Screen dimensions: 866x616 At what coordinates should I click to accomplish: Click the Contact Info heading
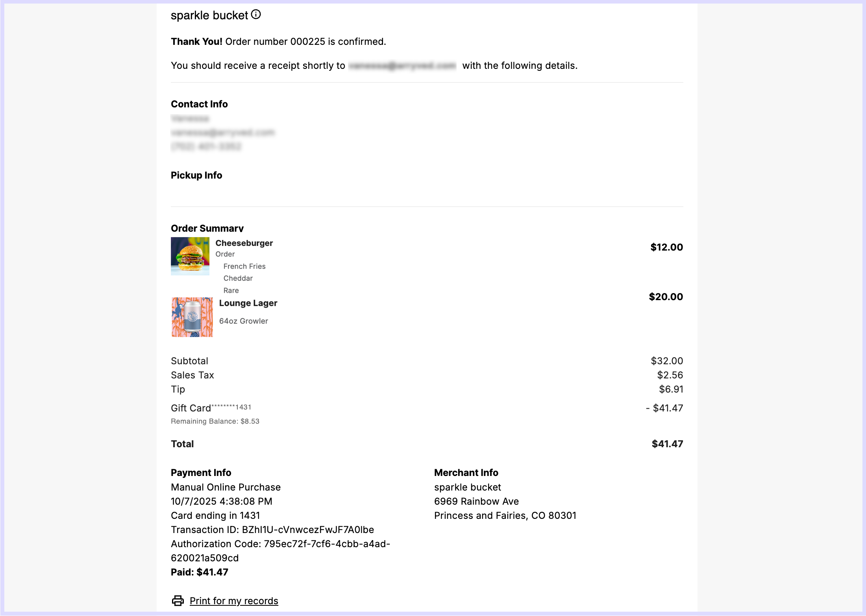tap(199, 104)
